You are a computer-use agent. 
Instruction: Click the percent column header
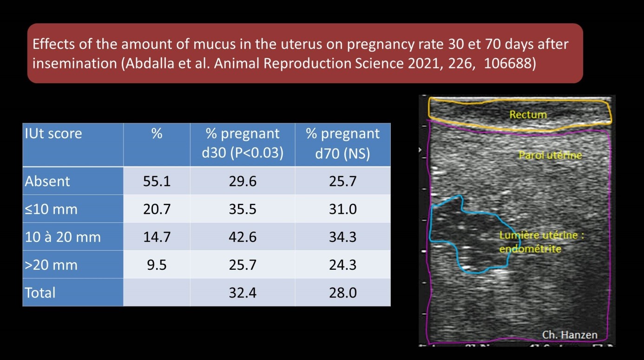(x=157, y=134)
